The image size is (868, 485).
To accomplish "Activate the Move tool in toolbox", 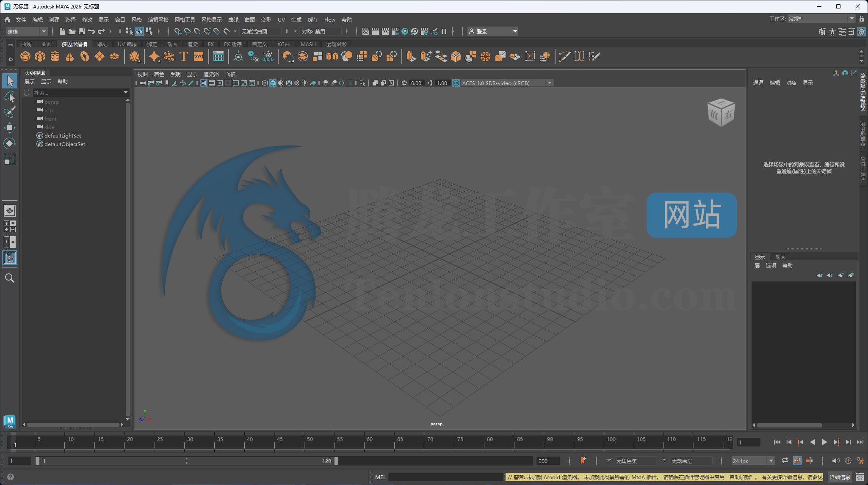I will pyautogui.click(x=10, y=127).
